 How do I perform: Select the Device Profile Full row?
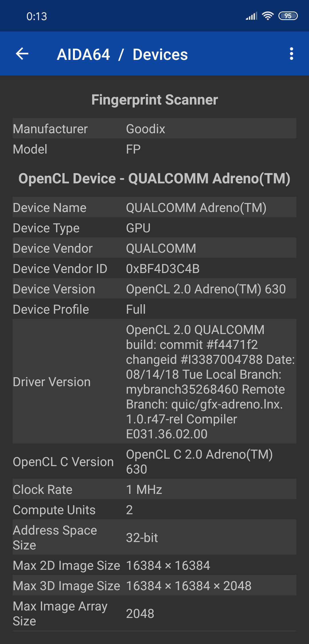[154, 309]
